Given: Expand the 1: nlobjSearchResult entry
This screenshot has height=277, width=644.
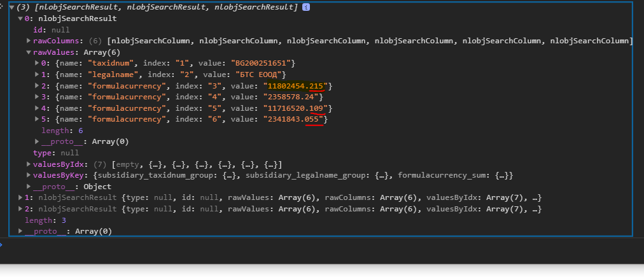Looking at the screenshot, I should point(20,197).
